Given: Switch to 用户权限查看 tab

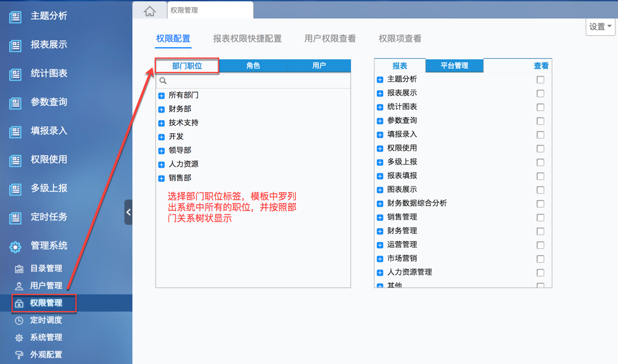Looking at the screenshot, I should (330, 39).
